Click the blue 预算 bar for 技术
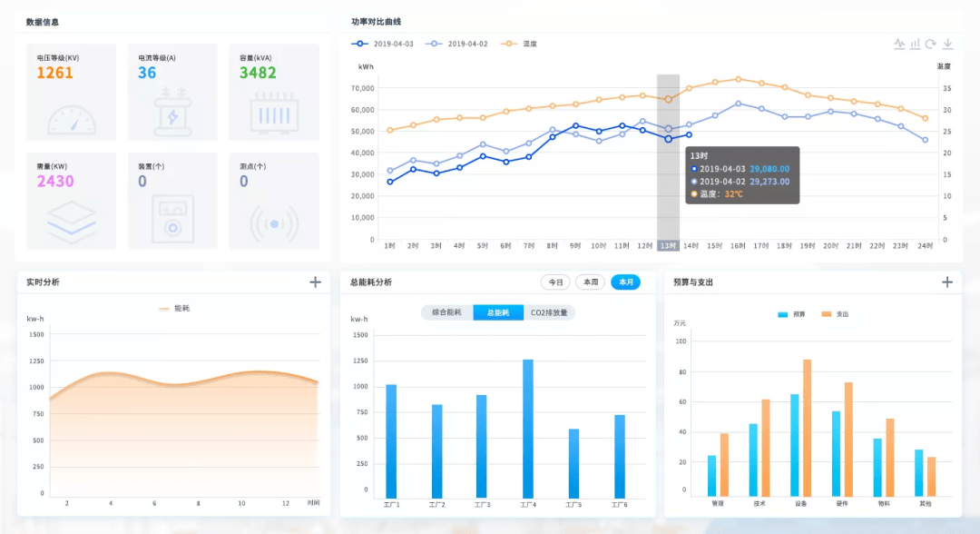The image size is (980, 534). click(x=753, y=460)
